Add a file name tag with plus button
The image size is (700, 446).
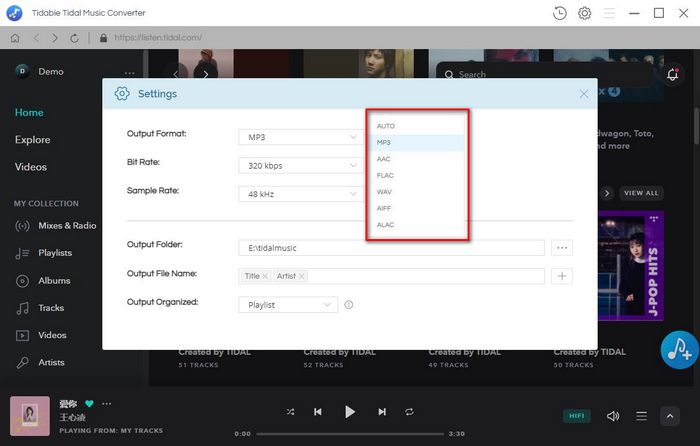[562, 276]
